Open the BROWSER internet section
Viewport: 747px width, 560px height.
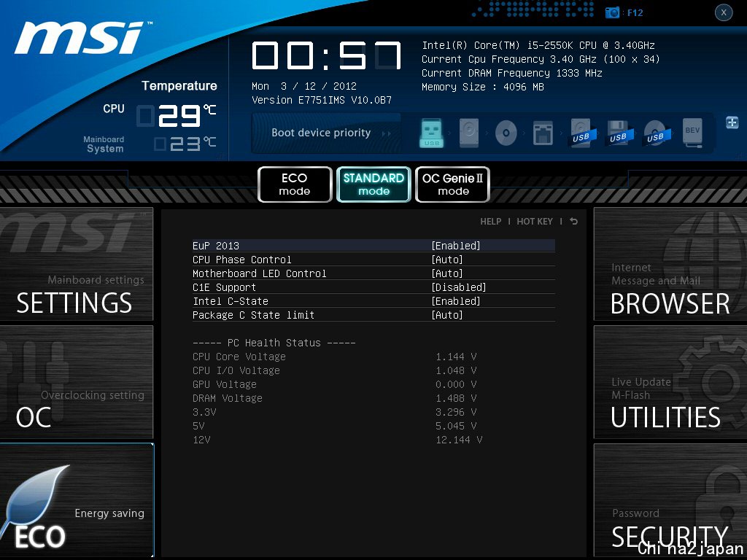click(670, 264)
